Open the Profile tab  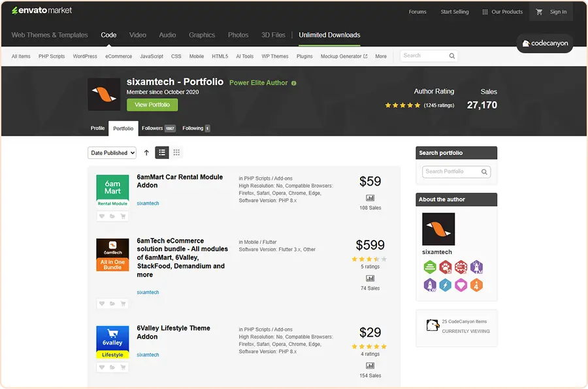click(x=97, y=128)
